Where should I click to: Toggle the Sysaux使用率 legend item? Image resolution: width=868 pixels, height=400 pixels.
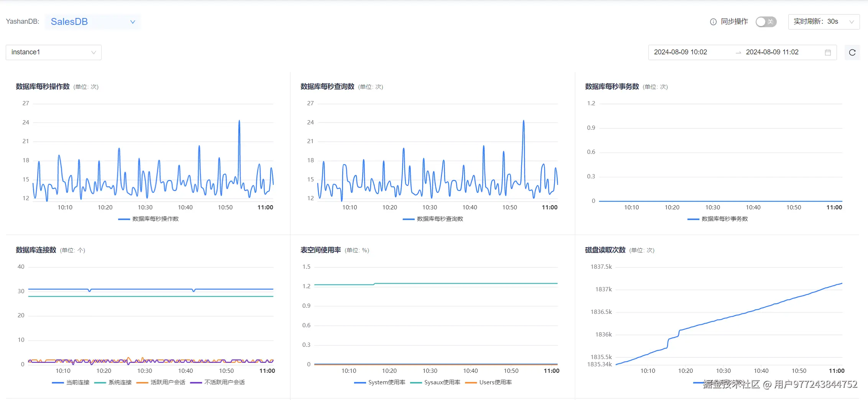click(x=436, y=382)
